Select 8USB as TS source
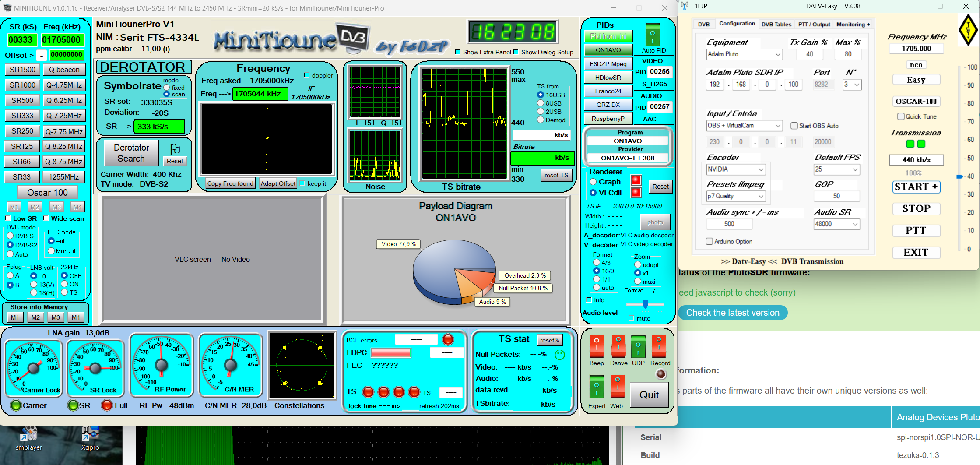Screen dimensions: 980x465 coord(541,103)
